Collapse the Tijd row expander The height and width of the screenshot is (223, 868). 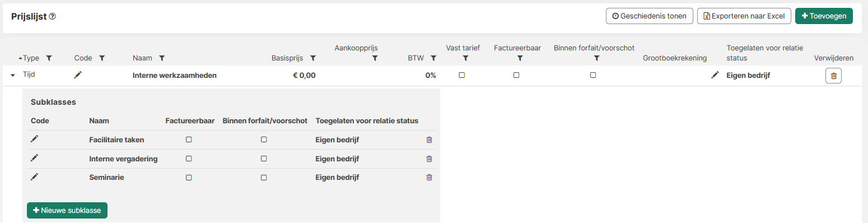tap(13, 75)
